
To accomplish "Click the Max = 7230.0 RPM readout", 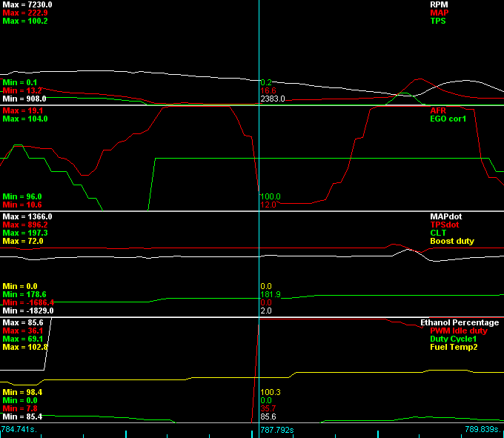I will [27, 4].
